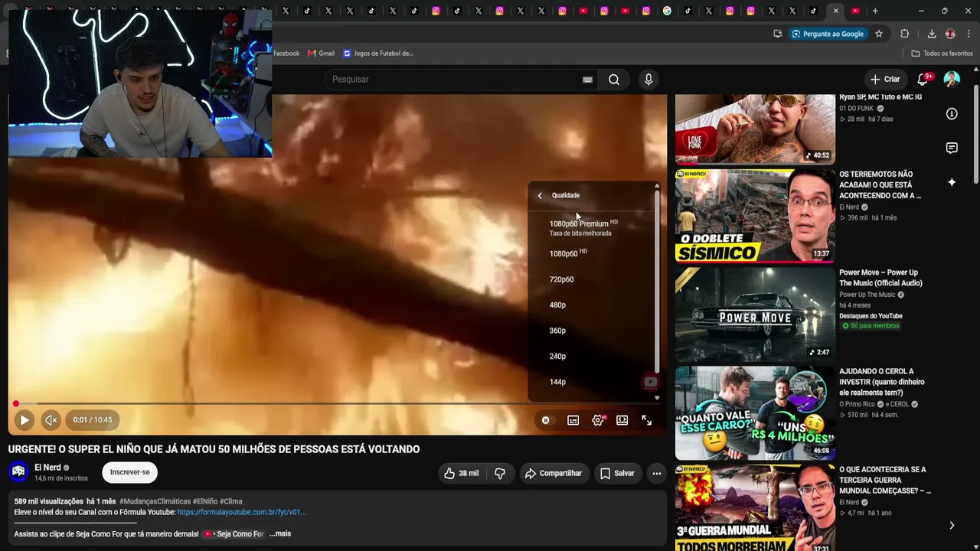This screenshot has height=551, width=980.
Task: Play the video with the play button
Action: point(24,420)
